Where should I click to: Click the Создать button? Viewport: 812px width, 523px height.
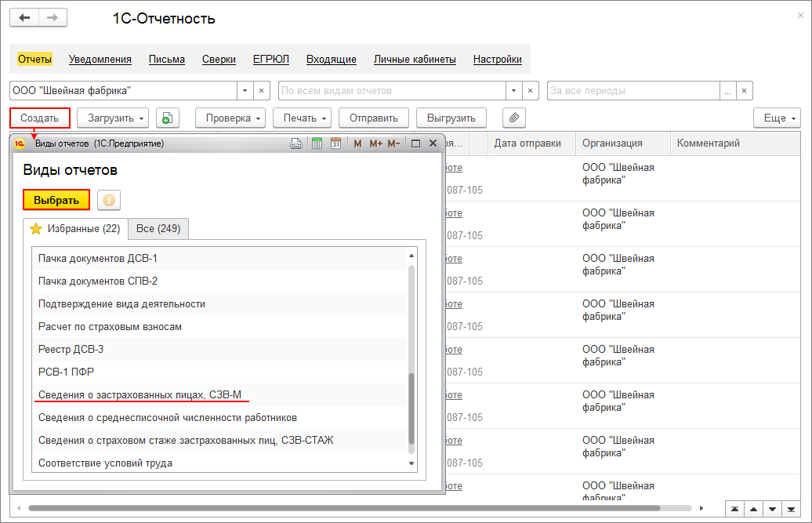pos(40,118)
